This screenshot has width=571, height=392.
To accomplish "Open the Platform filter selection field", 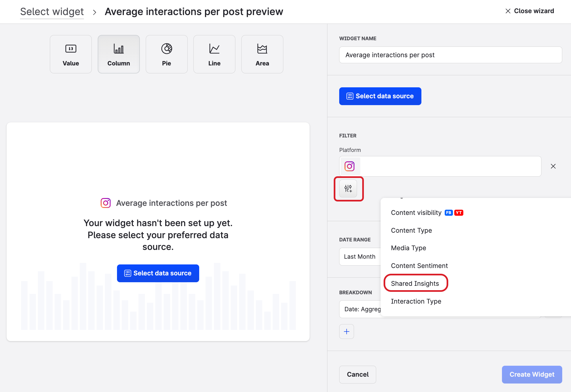I will pyautogui.click(x=449, y=166).
